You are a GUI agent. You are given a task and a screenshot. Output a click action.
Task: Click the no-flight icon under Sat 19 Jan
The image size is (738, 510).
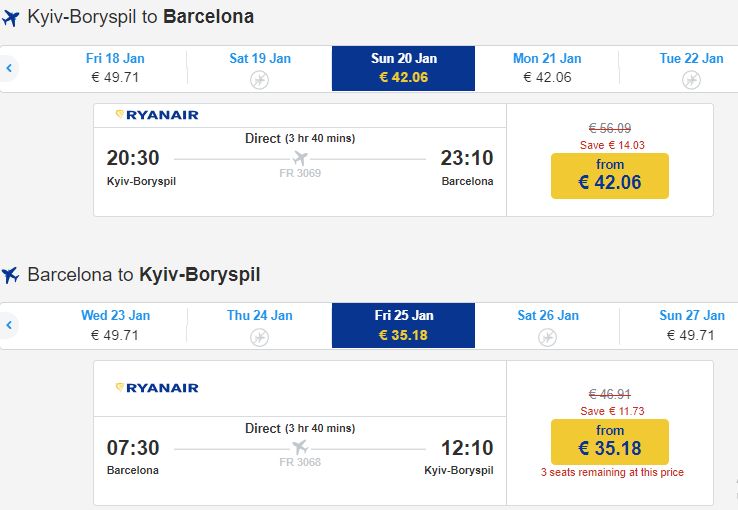coord(260,80)
